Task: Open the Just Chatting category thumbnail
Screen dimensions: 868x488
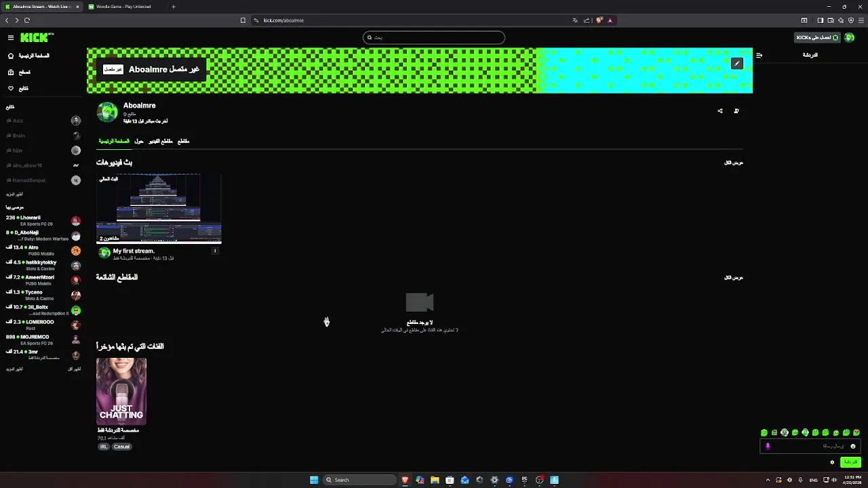Action: click(121, 391)
